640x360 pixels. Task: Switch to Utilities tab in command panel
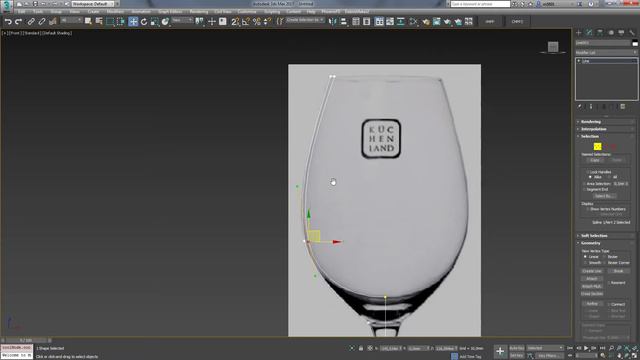[x=632, y=33]
